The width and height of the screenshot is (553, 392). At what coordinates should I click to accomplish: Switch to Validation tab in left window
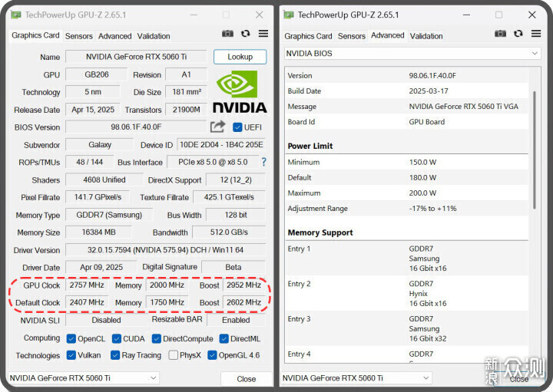154,36
